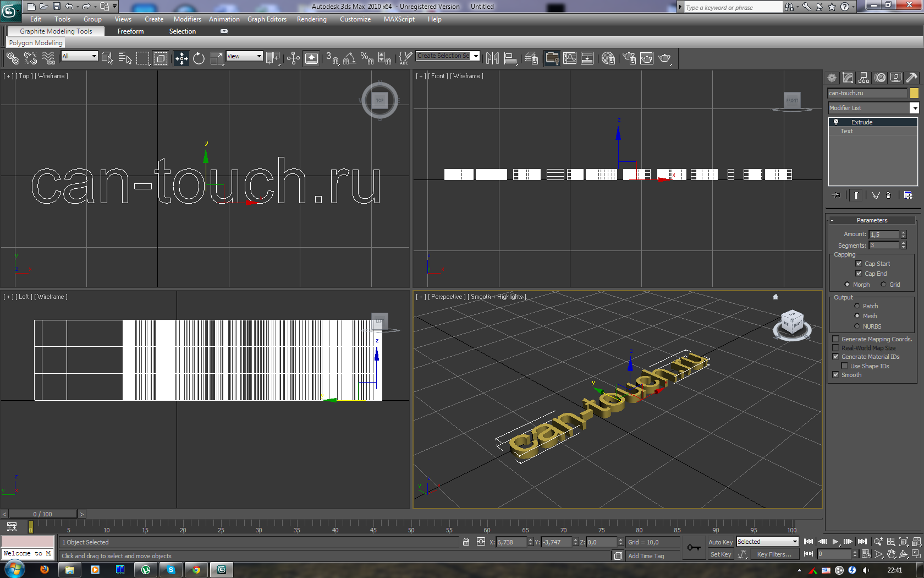Image resolution: width=924 pixels, height=578 pixels.
Task: Open Render Setup teapot icon
Action: pyautogui.click(x=629, y=58)
